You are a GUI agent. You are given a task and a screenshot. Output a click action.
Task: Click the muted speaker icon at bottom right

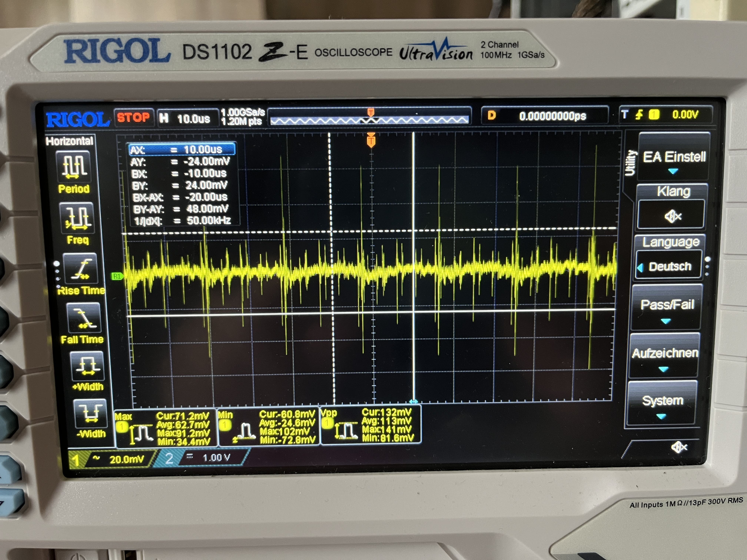(679, 448)
